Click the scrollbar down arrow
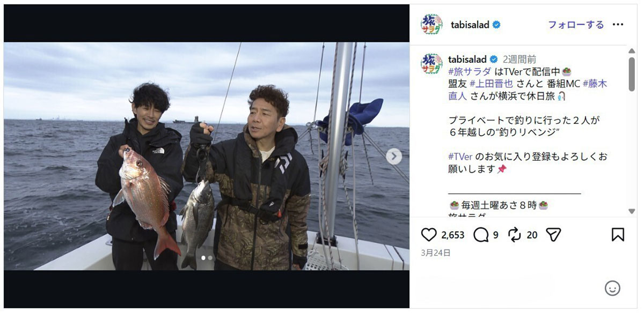The width and height of the screenshot is (644, 313). [x=631, y=211]
